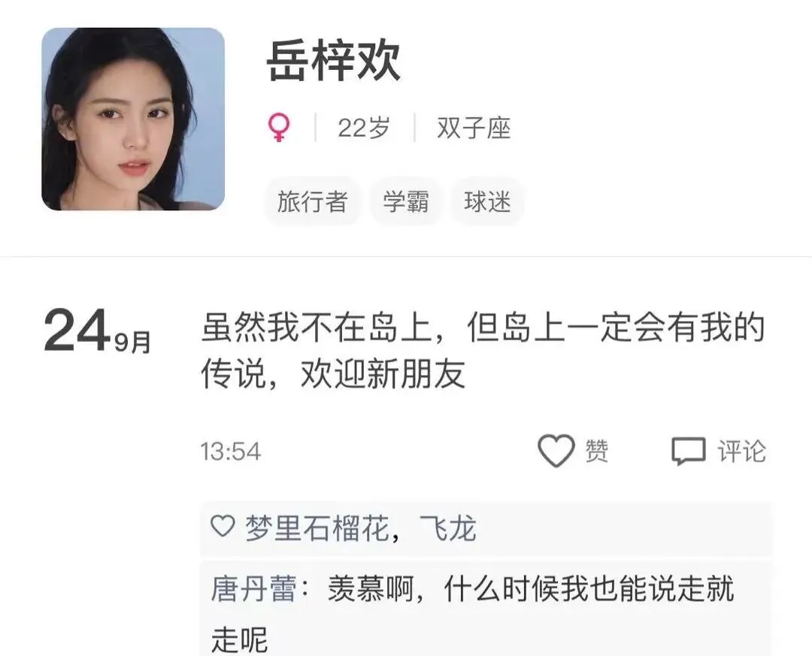
Task: Select the 球迷 tag
Action: coord(487,201)
